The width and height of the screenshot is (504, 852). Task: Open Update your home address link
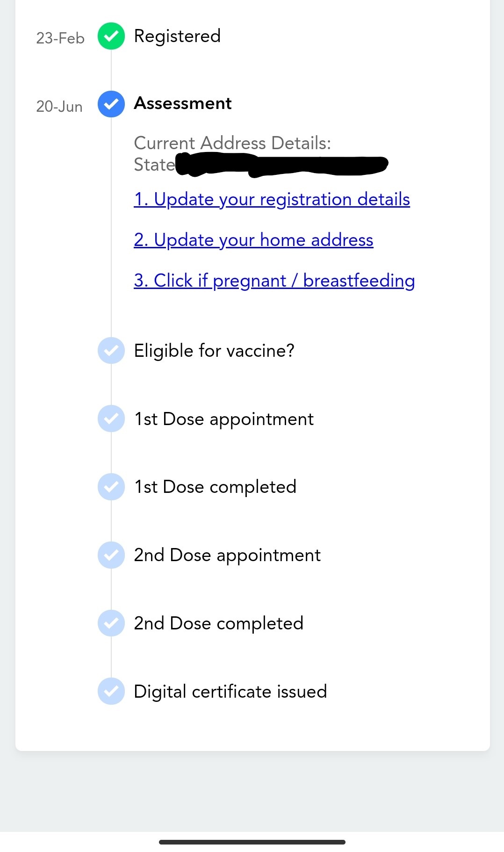[x=253, y=240]
